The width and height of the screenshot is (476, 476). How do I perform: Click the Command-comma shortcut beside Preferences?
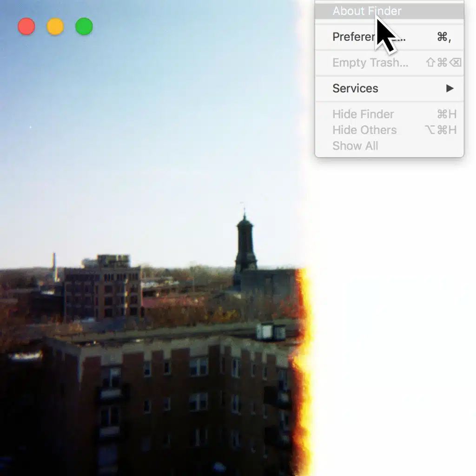click(444, 37)
